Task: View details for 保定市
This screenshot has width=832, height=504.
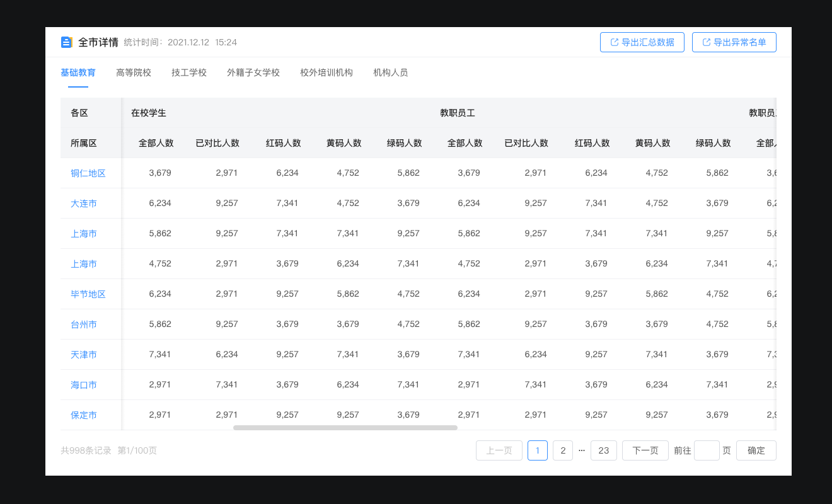Action: click(x=84, y=415)
